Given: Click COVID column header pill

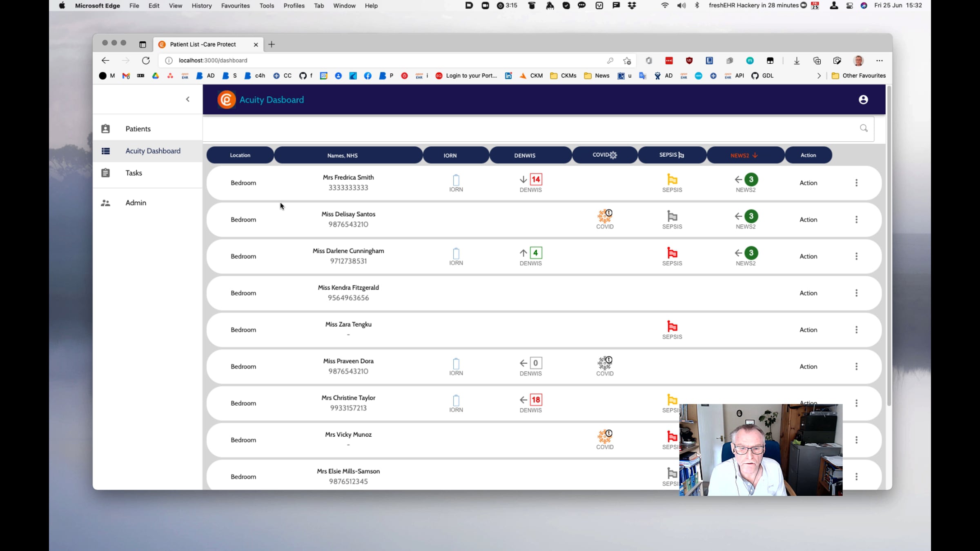Looking at the screenshot, I should pos(604,155).
